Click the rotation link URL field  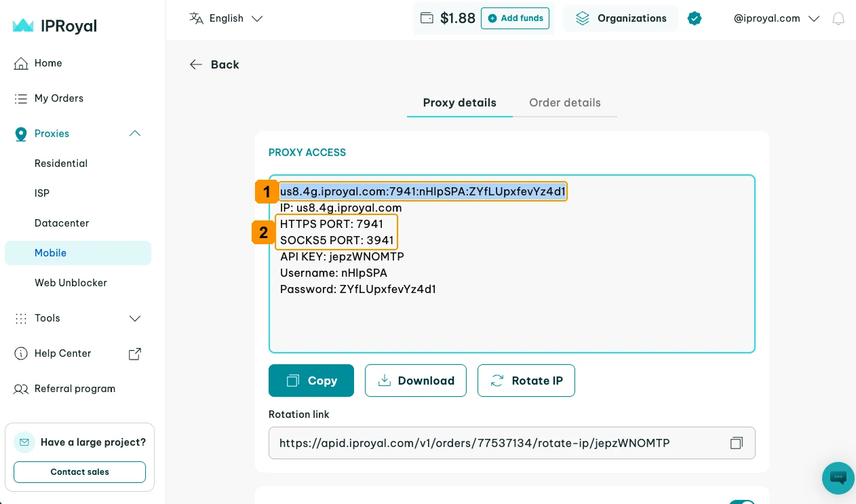pos(512,443)
